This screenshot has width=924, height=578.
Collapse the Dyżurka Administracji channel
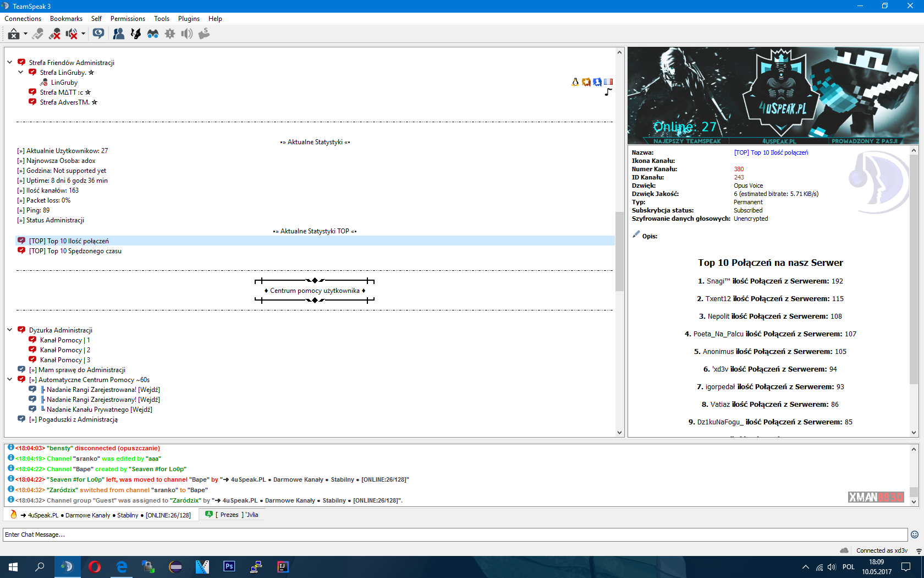[x=10, y=330]
